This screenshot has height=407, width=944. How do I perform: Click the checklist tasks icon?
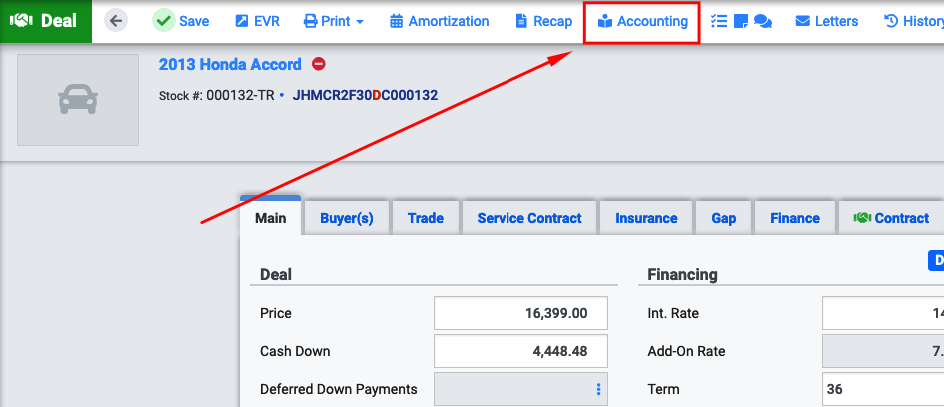point(719,21)
